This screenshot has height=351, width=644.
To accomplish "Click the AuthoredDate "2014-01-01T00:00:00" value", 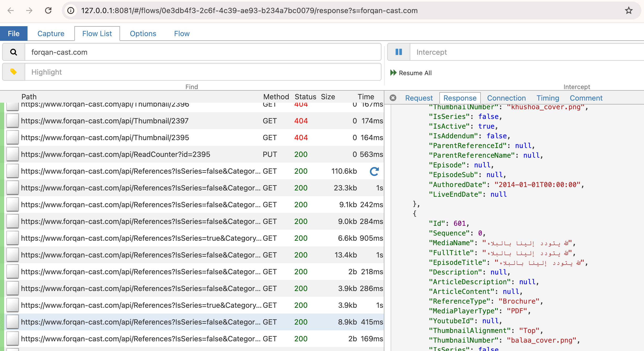I will pyautogui.click(x=537, y=185).
